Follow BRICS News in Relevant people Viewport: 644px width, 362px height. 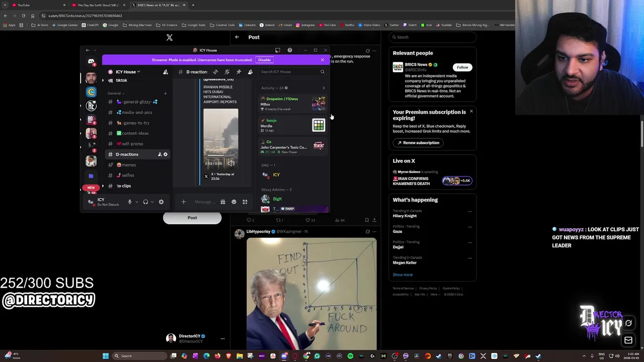tap(462, 67)
